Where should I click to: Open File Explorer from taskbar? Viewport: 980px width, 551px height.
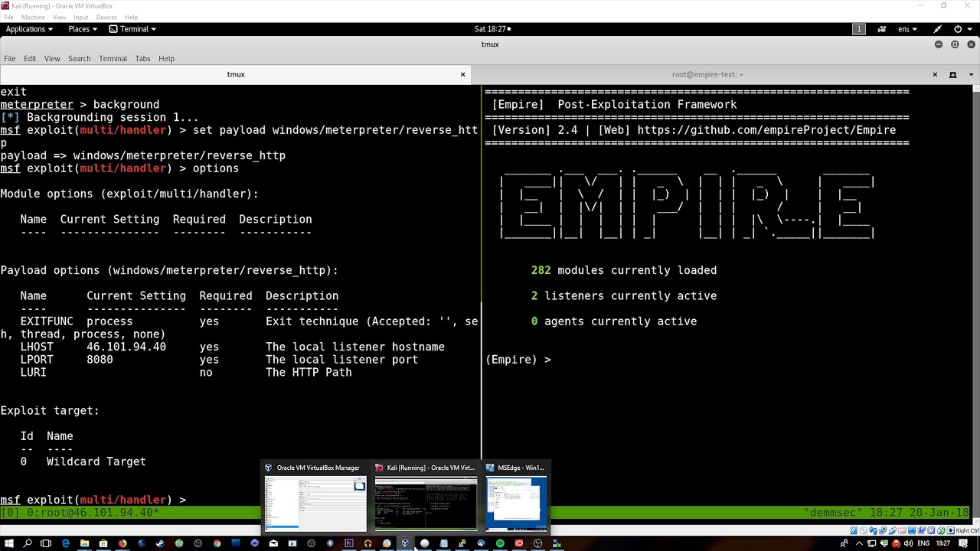(x=84, y=543)
